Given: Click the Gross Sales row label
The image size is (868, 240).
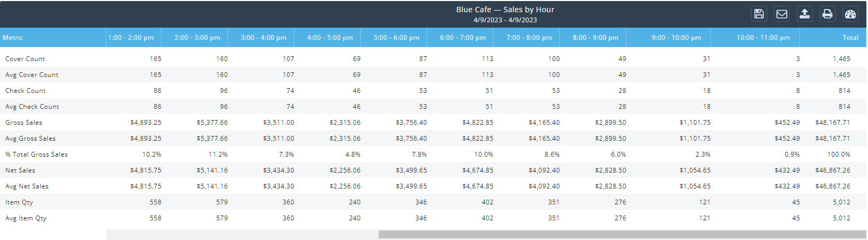Looking at the screenshot, I should pyautogui.click(x=24, y=123).
